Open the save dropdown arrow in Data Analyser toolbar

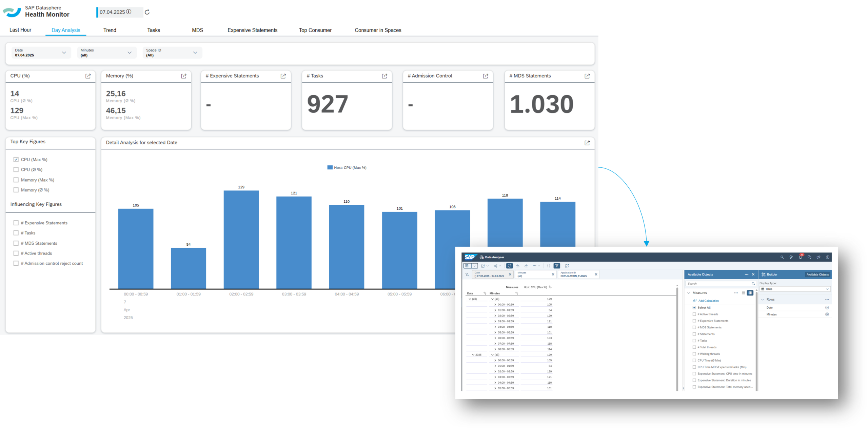475,266
